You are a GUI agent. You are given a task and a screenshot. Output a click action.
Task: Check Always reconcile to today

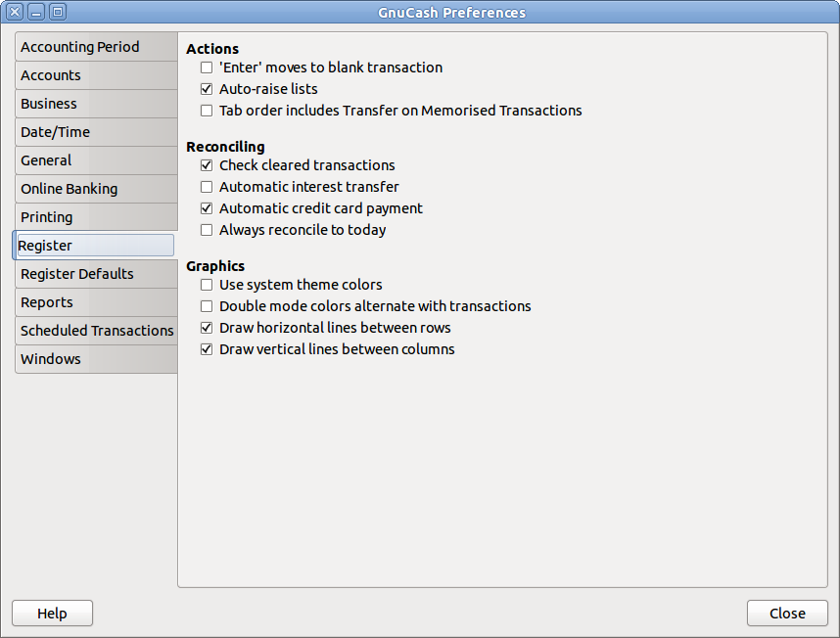point(207,230)
